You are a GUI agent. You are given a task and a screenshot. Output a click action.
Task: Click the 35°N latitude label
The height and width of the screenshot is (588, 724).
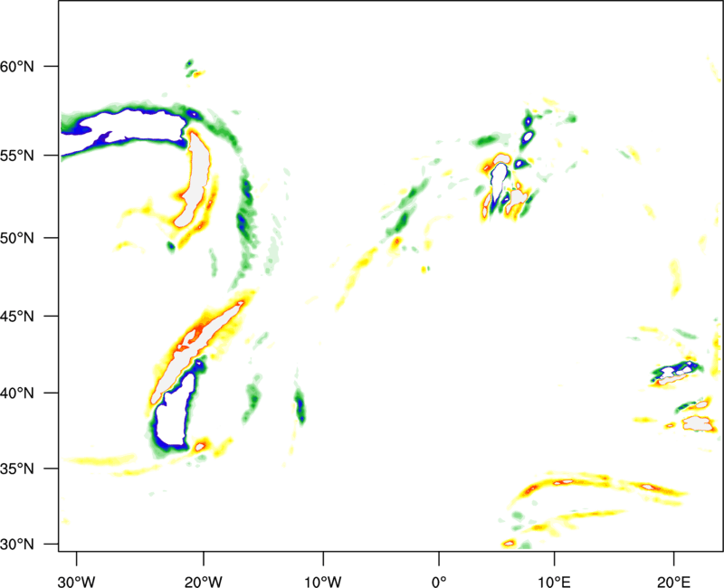pos(17,469)
